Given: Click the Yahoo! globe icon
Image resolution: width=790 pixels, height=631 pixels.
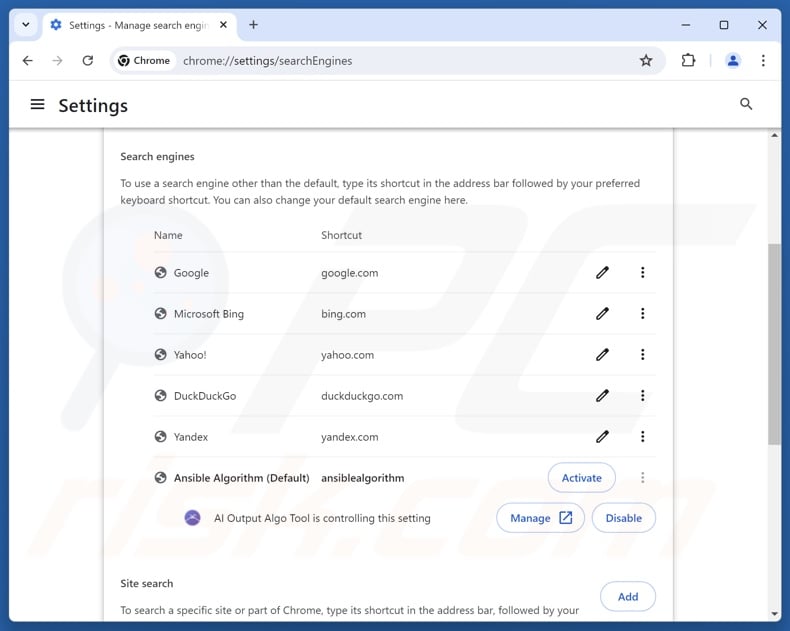Looking at the screenshot, I should [x=160, y=355].
